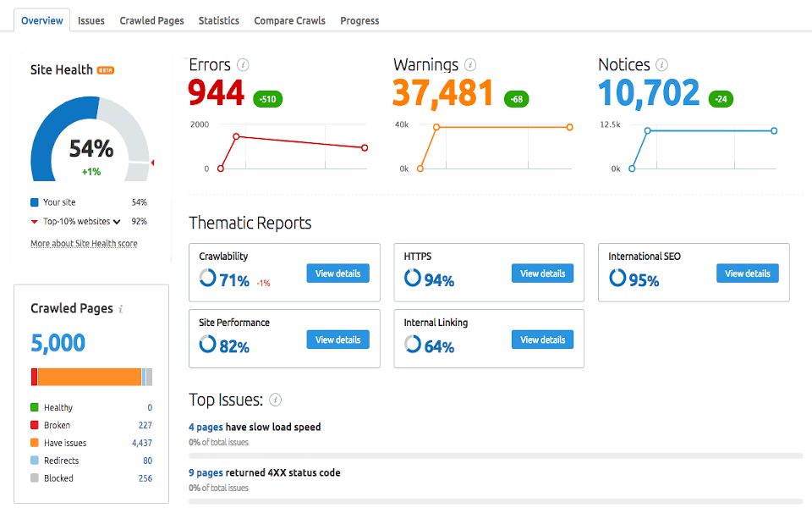Click the Warnings info icon

point(470,64)
